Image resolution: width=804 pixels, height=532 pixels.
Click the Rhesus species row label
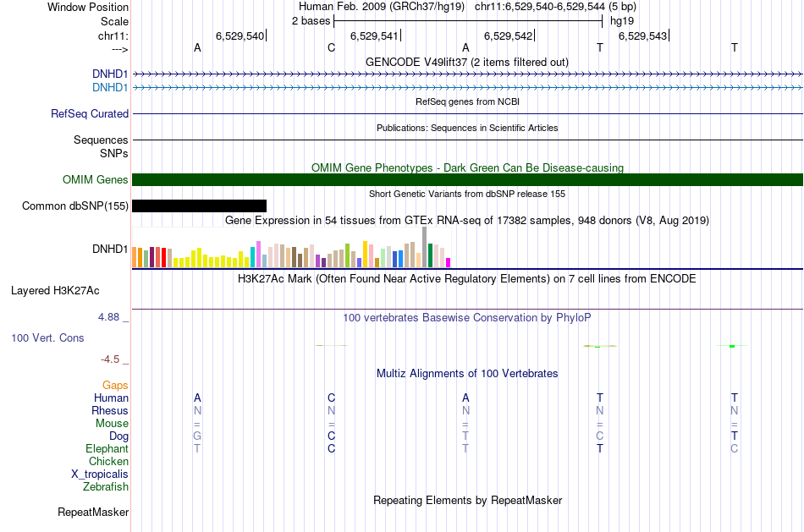tap(110, 411)
